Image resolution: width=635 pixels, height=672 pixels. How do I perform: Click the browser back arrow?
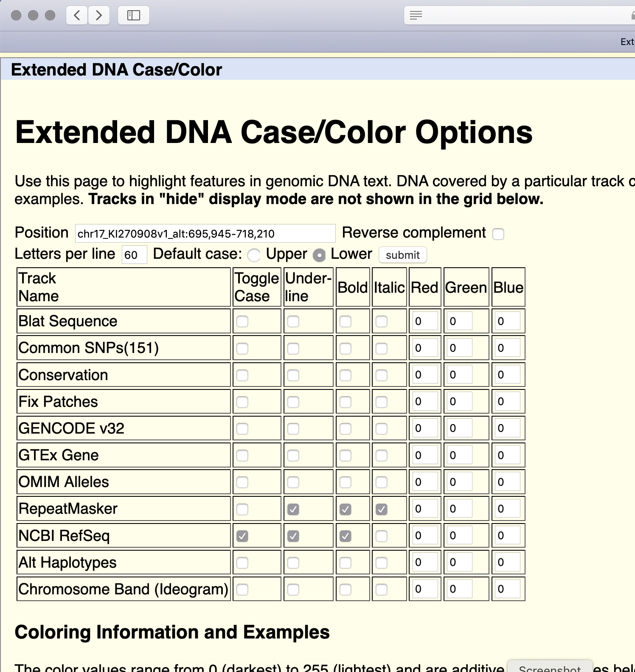coord(77,16)
